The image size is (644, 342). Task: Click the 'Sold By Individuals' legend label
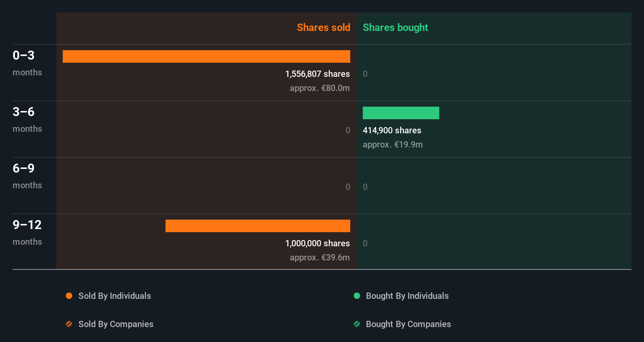[x=115, y=296]
